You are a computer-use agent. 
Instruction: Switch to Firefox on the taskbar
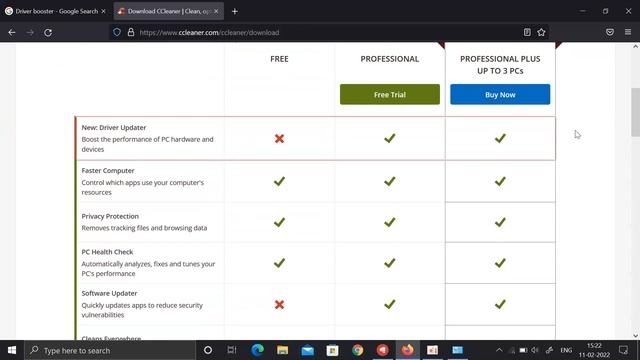click(x=407, y=350)
